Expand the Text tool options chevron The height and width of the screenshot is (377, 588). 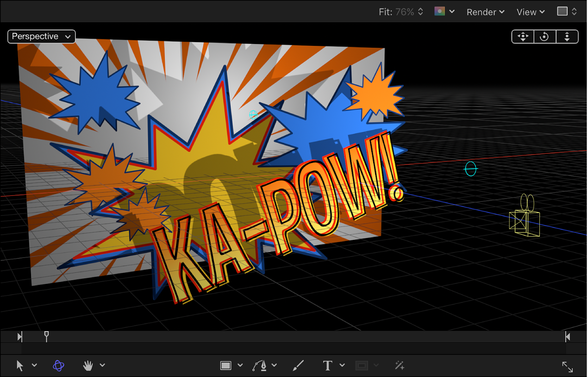[342, 365]
